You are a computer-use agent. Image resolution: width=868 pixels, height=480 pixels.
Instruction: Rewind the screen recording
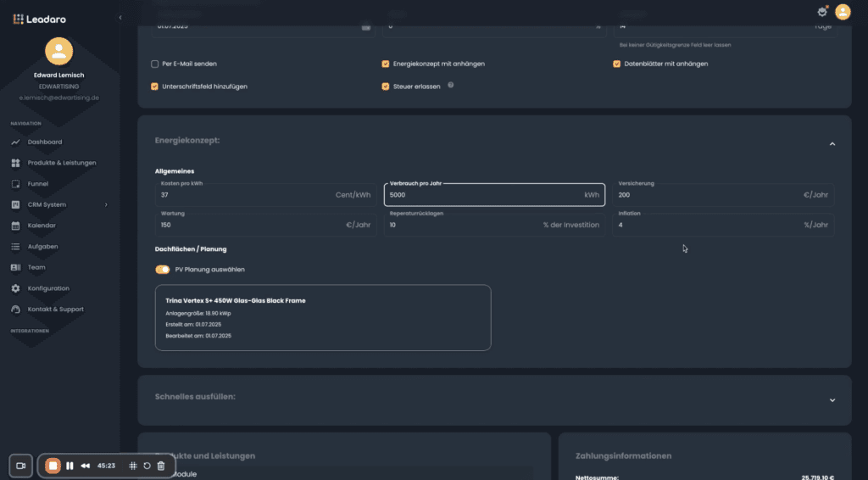[x=86, y=466]
